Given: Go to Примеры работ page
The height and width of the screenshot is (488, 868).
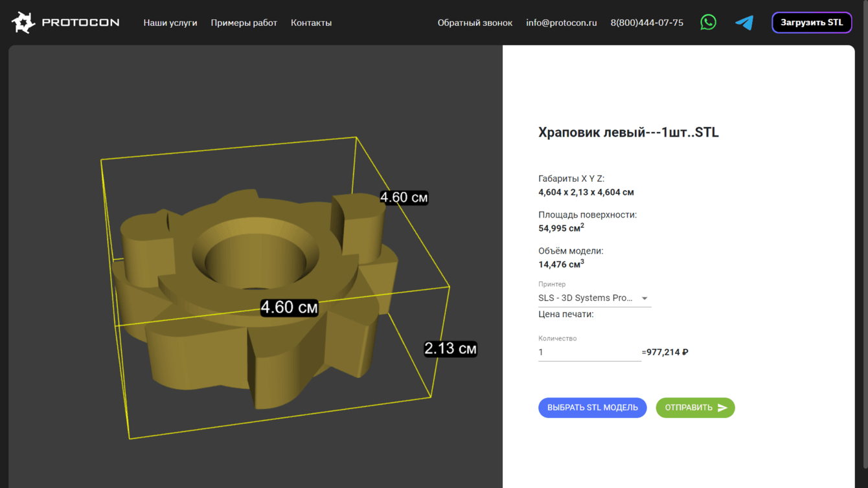Looking at the screenshot, I should 244,23.
